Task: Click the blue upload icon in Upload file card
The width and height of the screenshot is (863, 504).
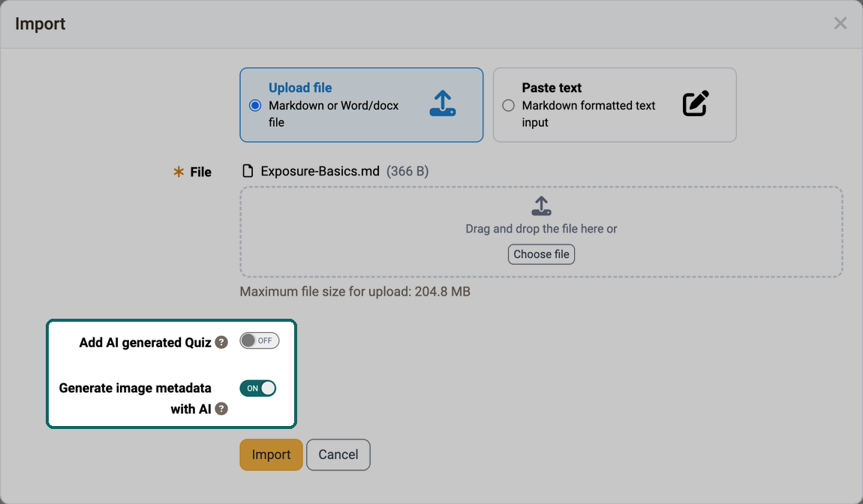Action: tap(443, 103)
